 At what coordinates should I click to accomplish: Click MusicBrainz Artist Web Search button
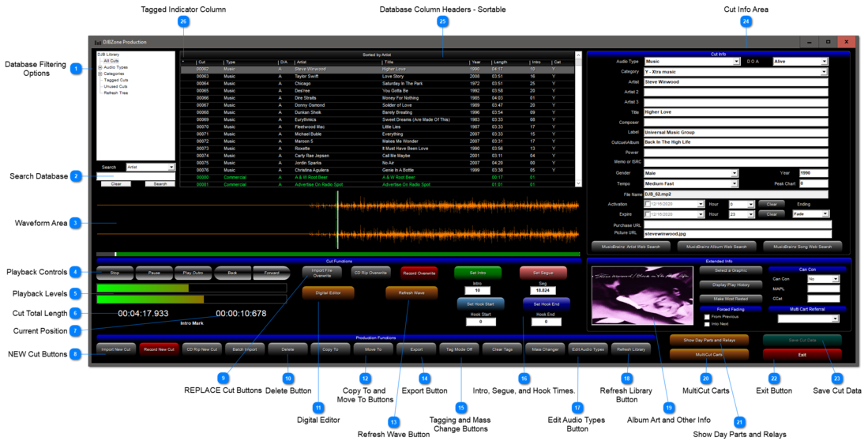click(x=630, y=246)
